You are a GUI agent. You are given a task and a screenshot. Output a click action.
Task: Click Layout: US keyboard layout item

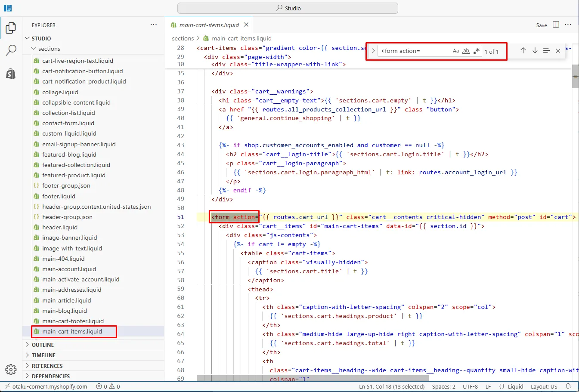544,386
